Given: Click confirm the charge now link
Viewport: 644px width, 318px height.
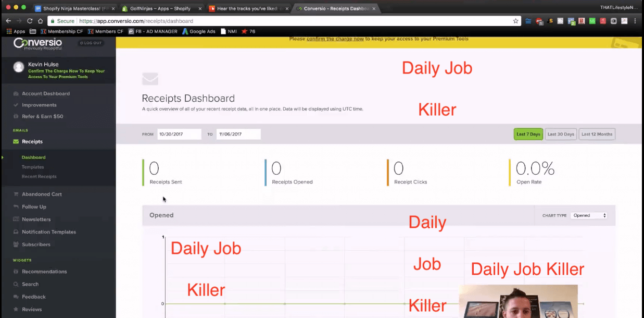Looking at the screenshot, I should [335, 39].
